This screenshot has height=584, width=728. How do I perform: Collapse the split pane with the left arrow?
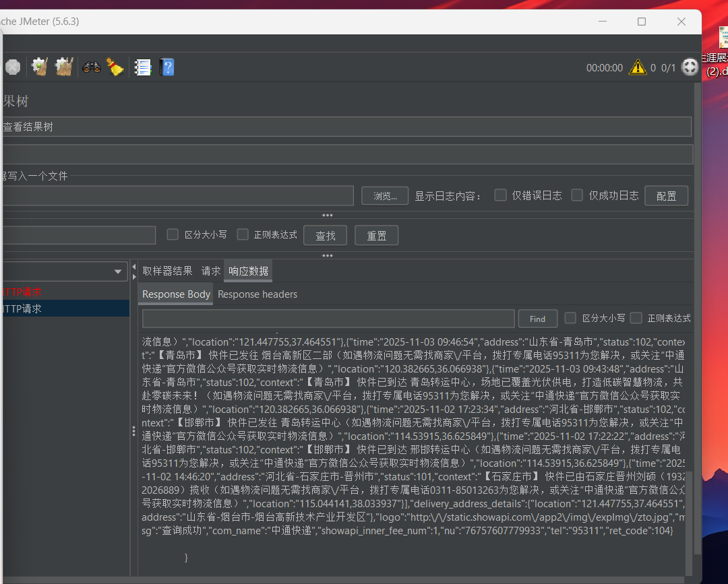133,267
